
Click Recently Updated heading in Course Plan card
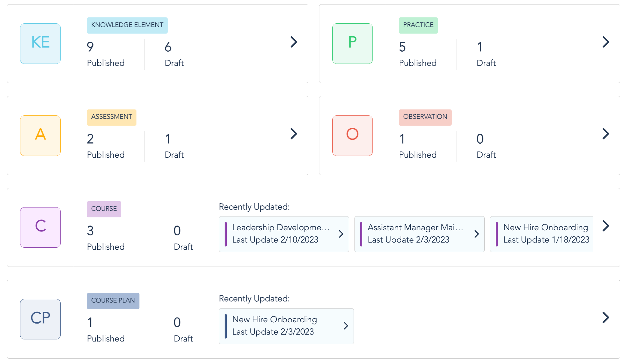coord(254,299)
